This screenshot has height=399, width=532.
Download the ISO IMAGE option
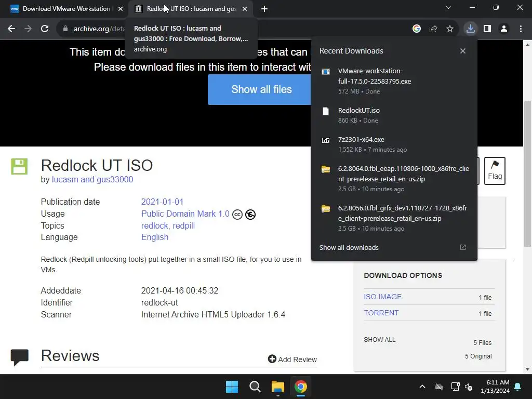pos(382,297)
